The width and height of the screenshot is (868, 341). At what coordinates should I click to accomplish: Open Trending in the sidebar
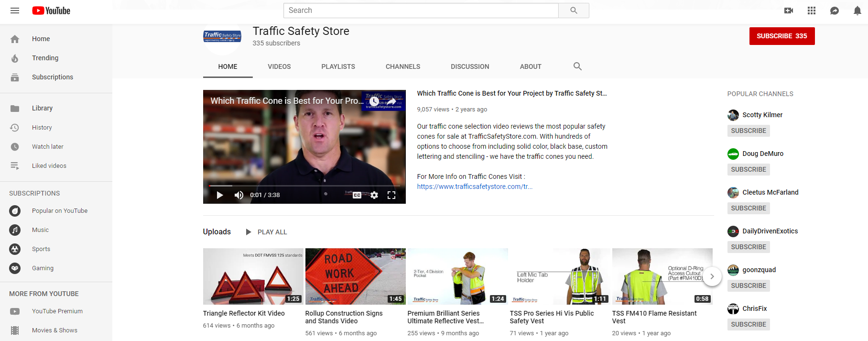tap(56, 58)
